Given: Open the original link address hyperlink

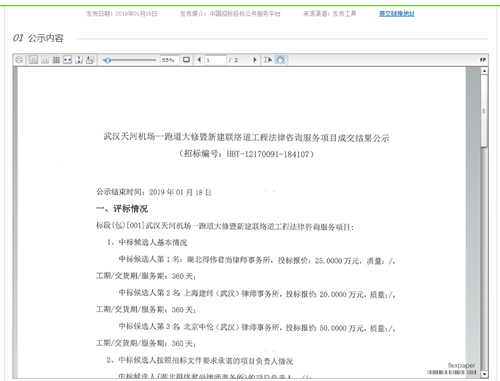Looking at the screenshot, I should (x=397, y=14).
